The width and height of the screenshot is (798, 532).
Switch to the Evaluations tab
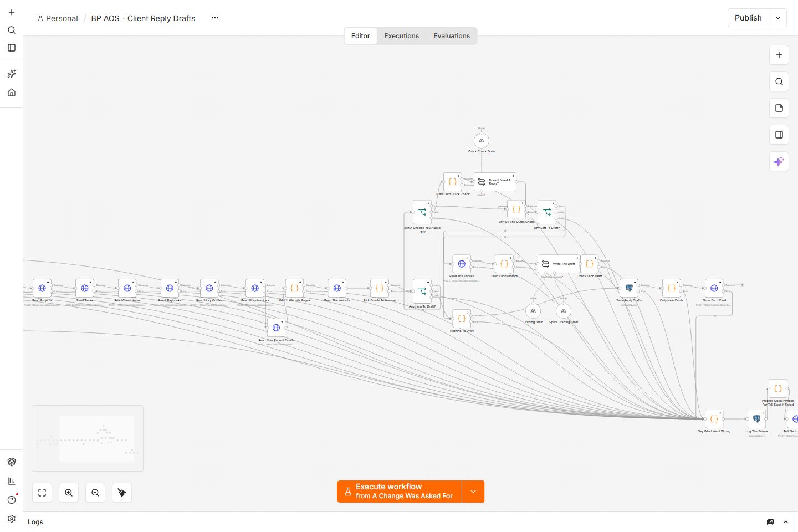coord(452,36)
